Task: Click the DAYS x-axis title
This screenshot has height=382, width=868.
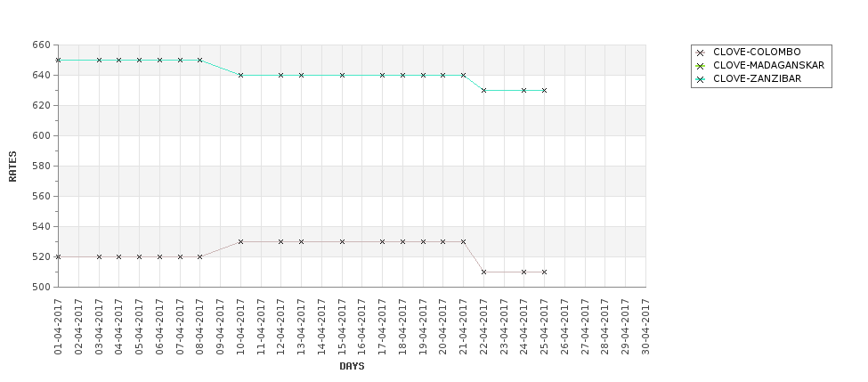Action: click(x=352, y=367)
